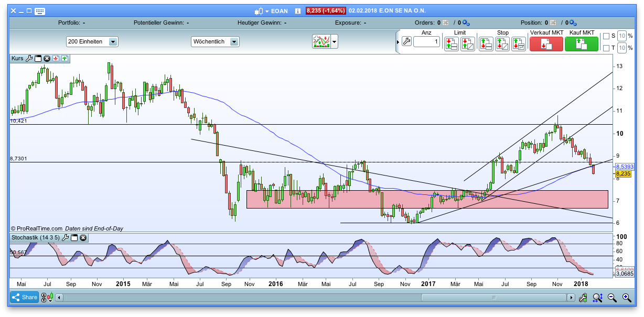Click the first Stop order icon

click(x=486, y=44)
